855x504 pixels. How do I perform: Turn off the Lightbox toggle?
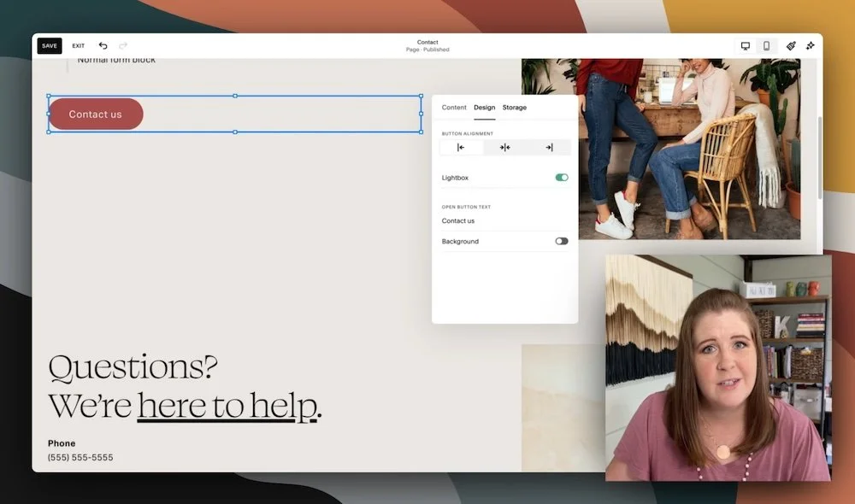(562, 178)
